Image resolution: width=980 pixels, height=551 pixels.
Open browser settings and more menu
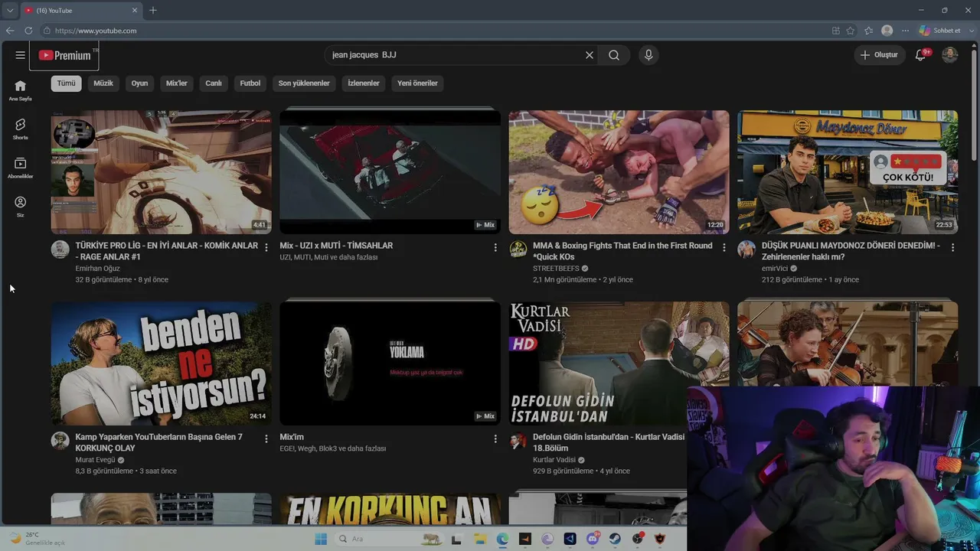click(906, 31)
